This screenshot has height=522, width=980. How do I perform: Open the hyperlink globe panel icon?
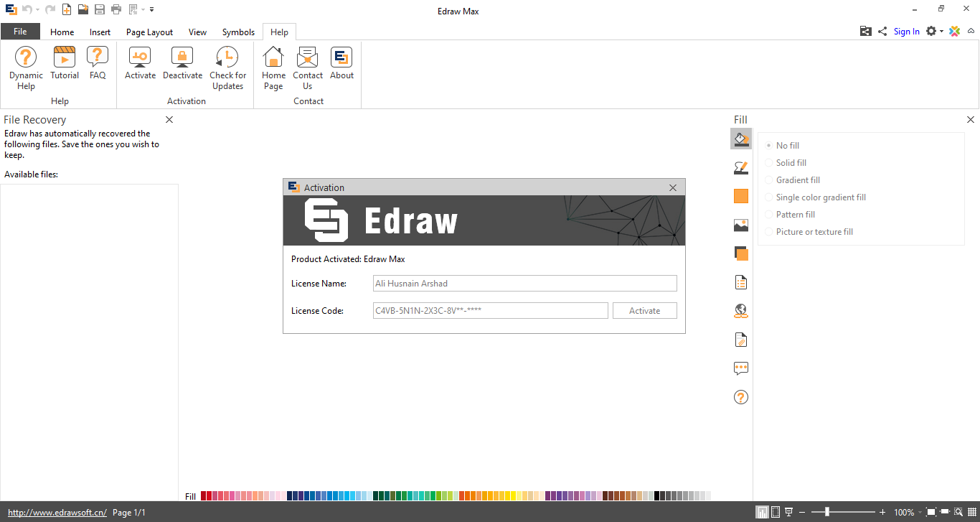tap(741, 311)
